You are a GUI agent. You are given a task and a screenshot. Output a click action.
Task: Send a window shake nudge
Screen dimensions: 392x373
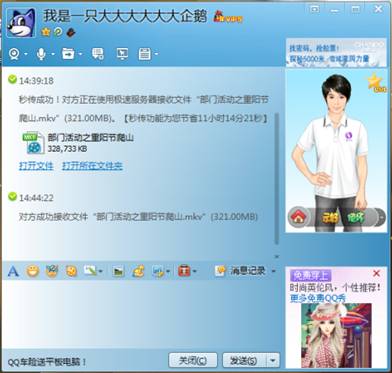[x=71, y=271]
